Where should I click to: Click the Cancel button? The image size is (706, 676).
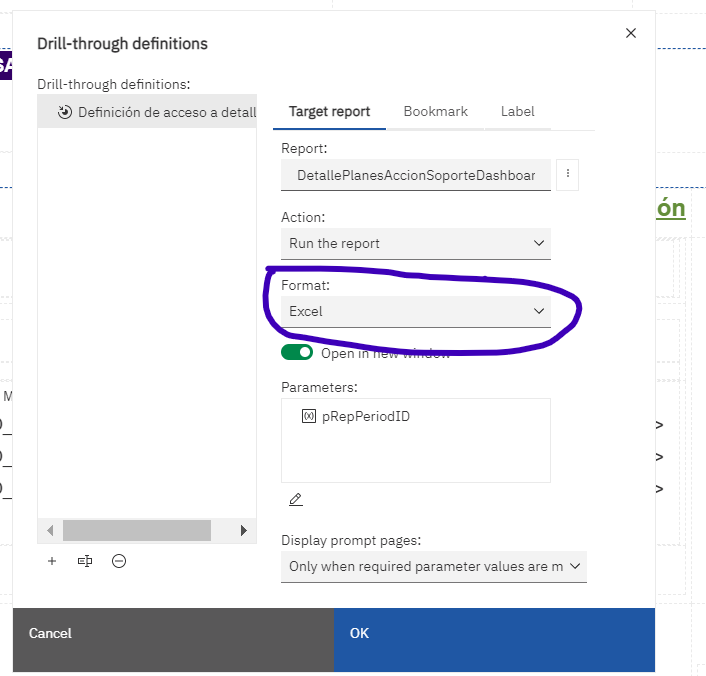point(173,640)
